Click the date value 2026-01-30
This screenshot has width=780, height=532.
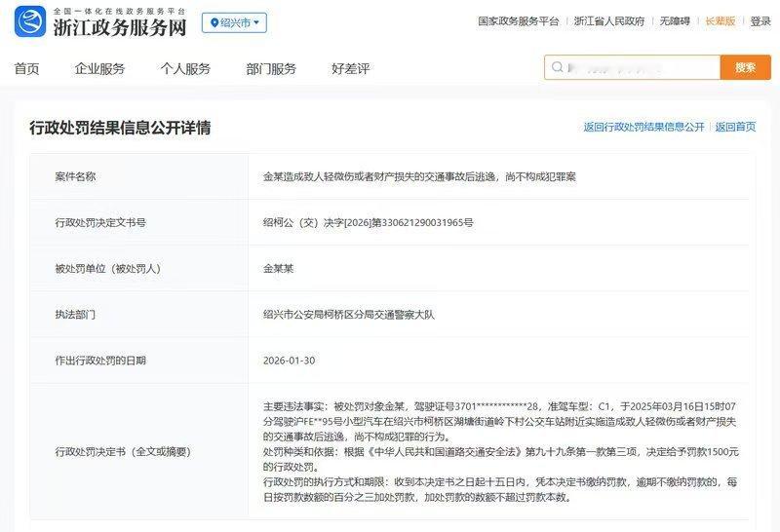click(x=289, y=360)
